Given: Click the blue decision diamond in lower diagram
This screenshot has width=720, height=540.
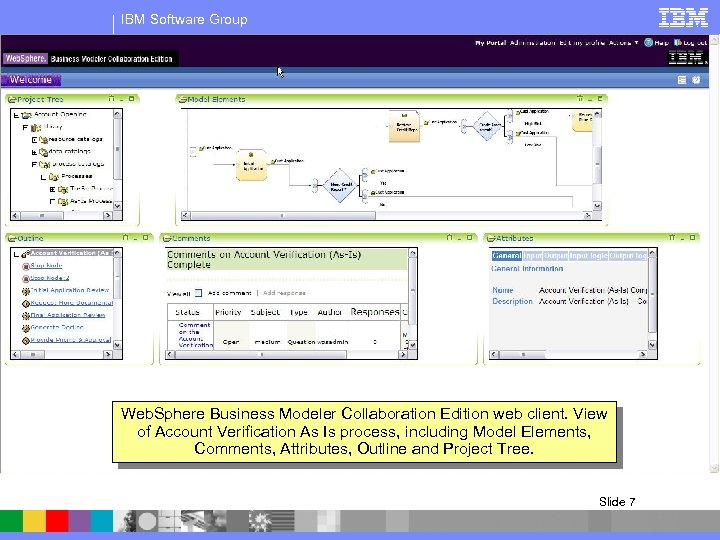Looking at the screenshot, I should coord(340,186).
